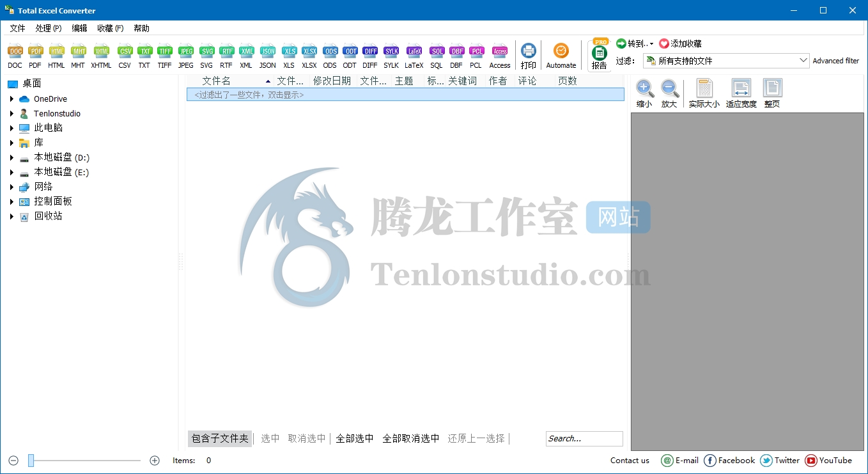This screenshot has height=474, width=868.
Task: Expand the OneDrive tree node
Action: 12,99
